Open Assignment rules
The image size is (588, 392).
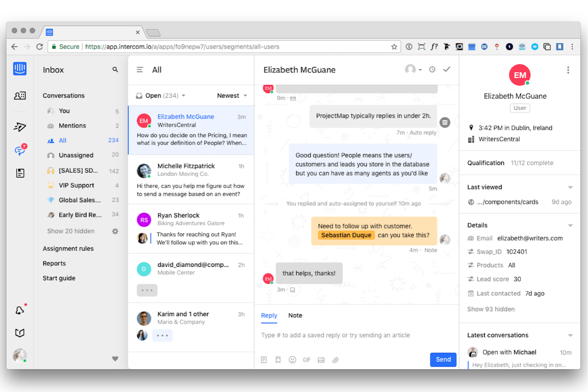[x=68, y=248]
